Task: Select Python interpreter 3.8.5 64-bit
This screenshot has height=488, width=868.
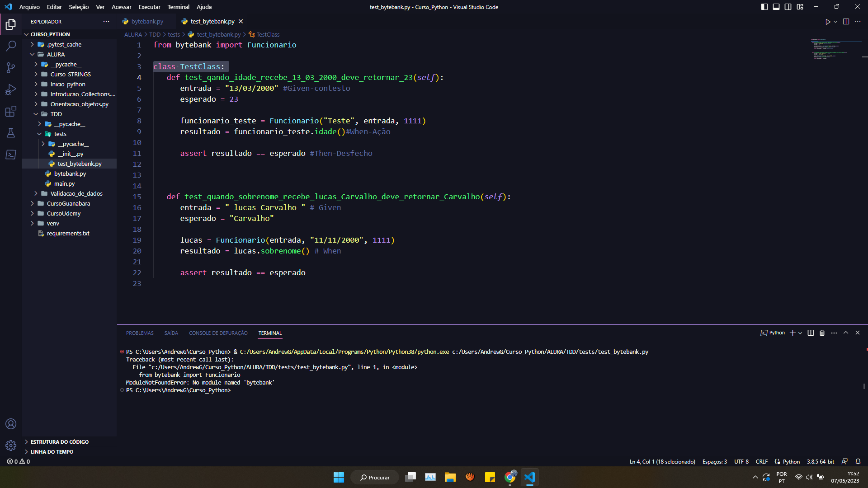Action: [820, 462]
